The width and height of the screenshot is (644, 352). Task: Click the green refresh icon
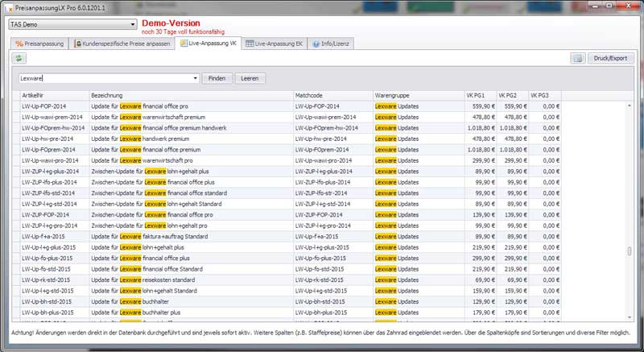coord(19,58)
